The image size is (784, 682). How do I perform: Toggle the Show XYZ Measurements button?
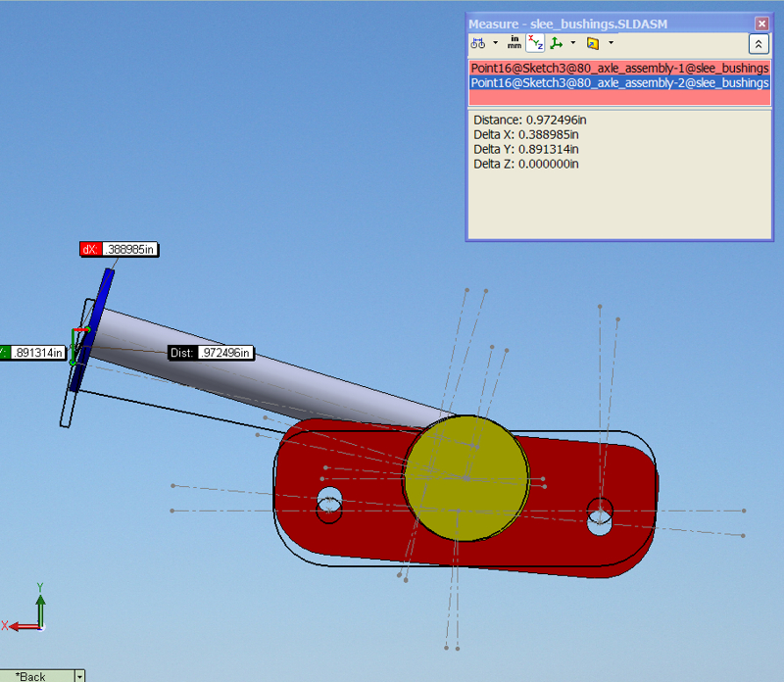click(x=535, y=43)
